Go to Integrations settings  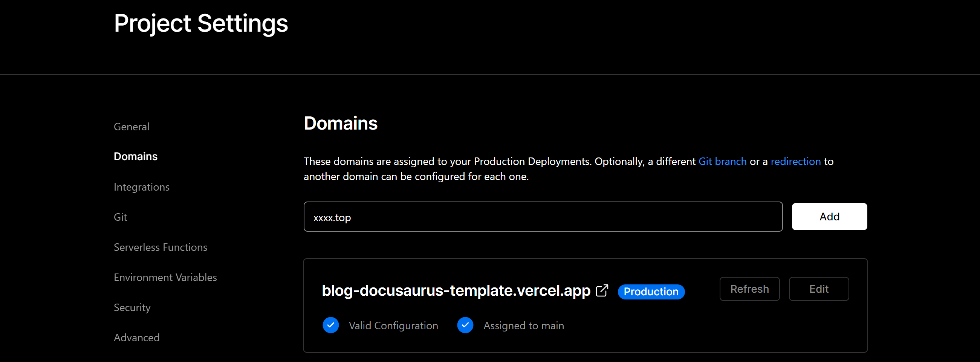click(x=142, y=187)
